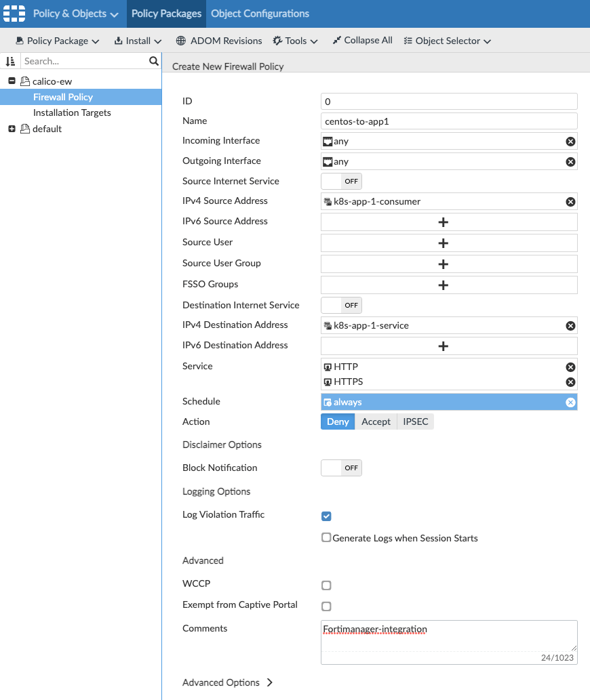Click the k8s-app-1-consumer address icon
Screen dimensions: 590x700
point(328,202)
